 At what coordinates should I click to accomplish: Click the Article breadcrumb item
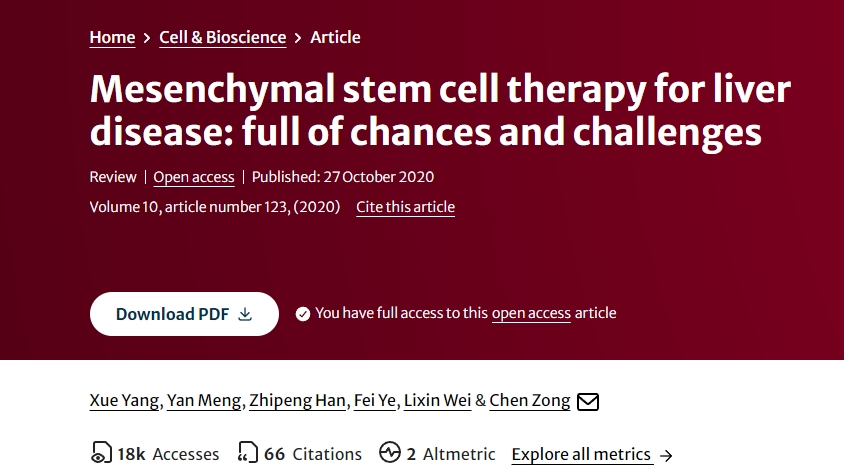click(x=335, y=37)
